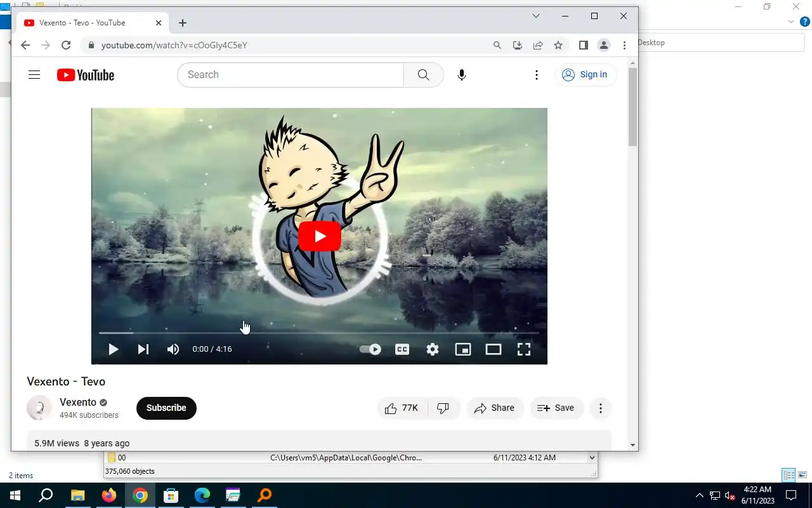The image size is (812, 508).
Task: Open Chrome side panel
Action: pos(584,45)
